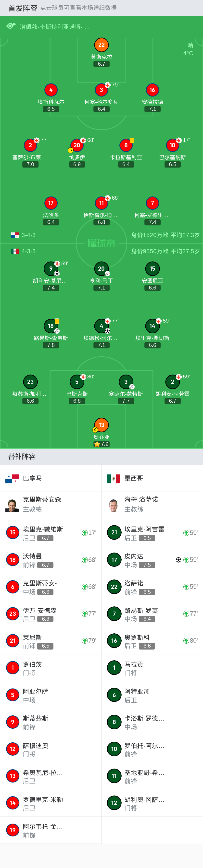Click 埃斯科瓦尔's 6.5 rating badge
Screen dimensions: 203x868
click(51, 109)
